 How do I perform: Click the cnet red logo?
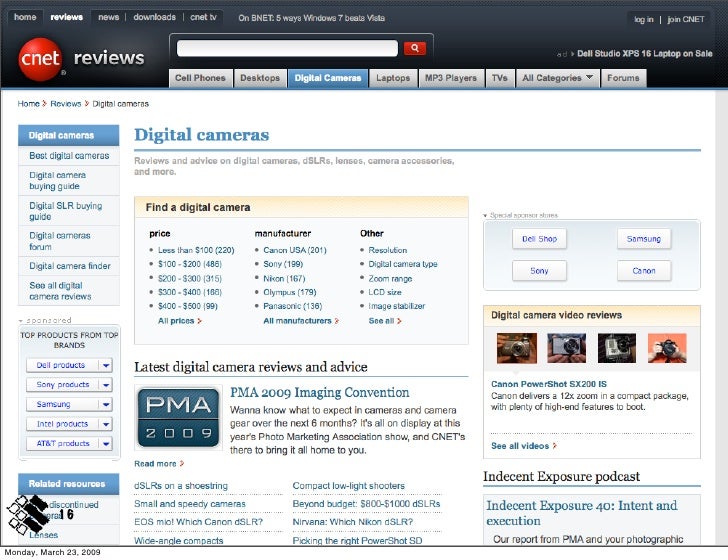point(40,59)
